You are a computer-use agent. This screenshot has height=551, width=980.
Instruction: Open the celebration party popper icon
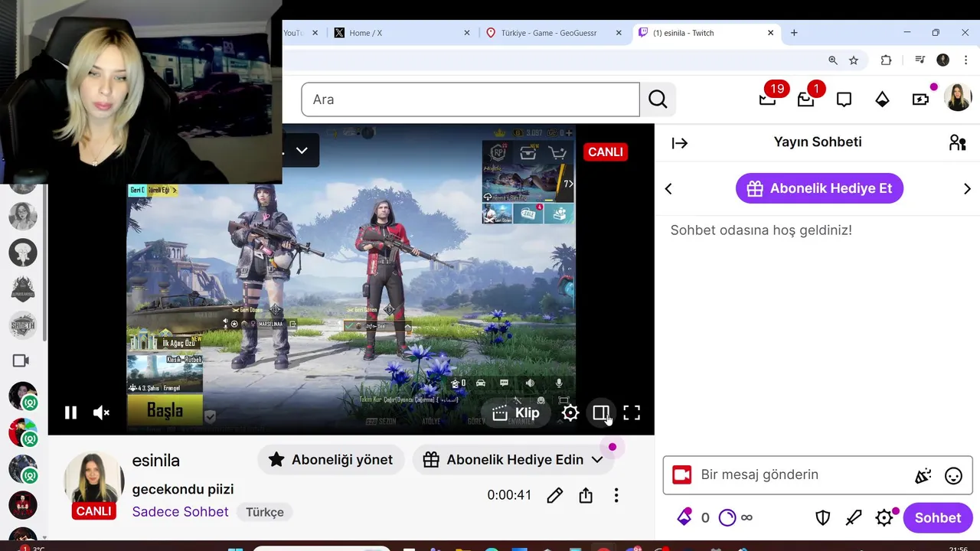(x=923, y=476)
